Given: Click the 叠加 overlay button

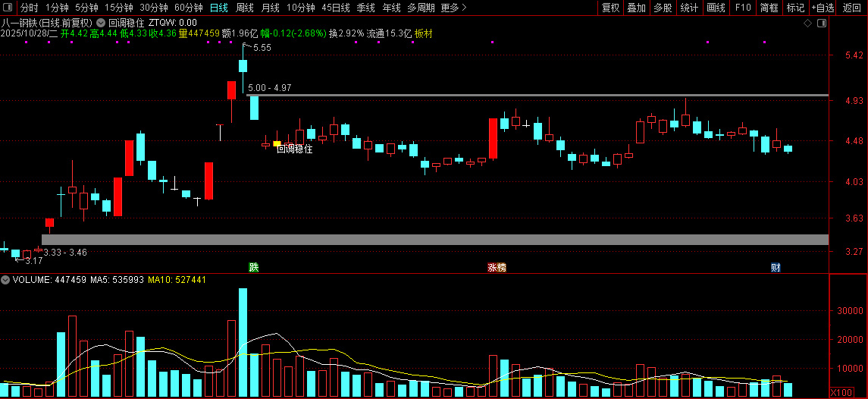Looking at the screenshot, I should coord(637,8).
